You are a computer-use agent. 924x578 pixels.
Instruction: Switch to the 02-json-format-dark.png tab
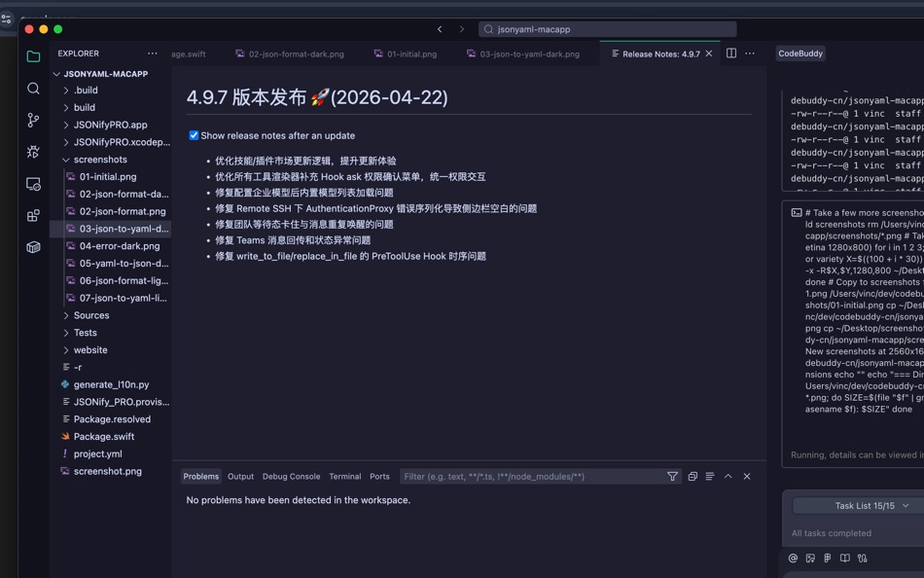click(289, 54)
